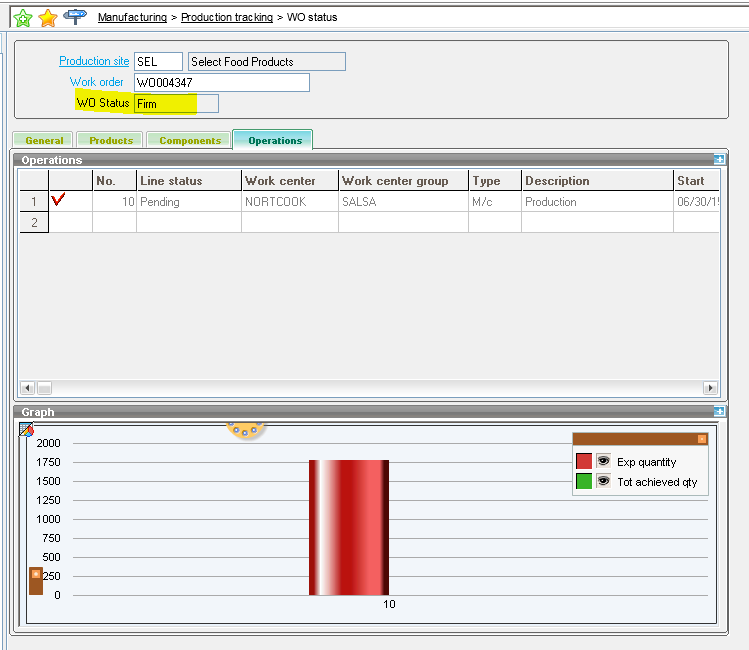
Task: Click the Manufacturing breadcrumb link
Action: click(132, 18)
